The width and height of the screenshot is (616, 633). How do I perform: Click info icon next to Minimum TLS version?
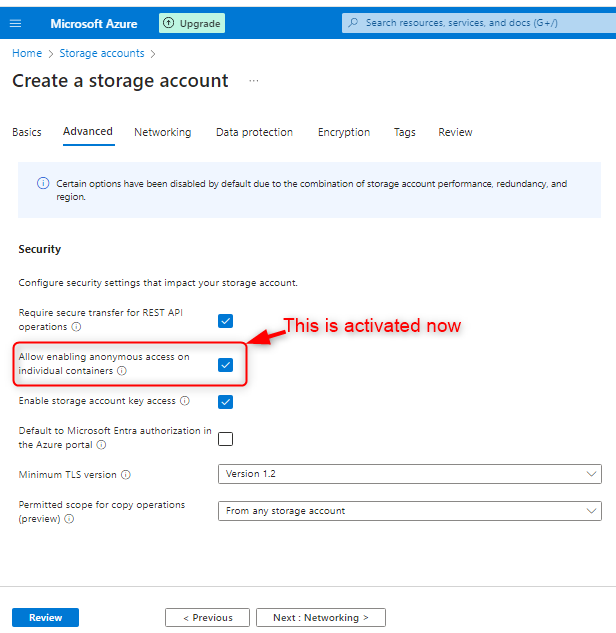click(x=126, y=475)
